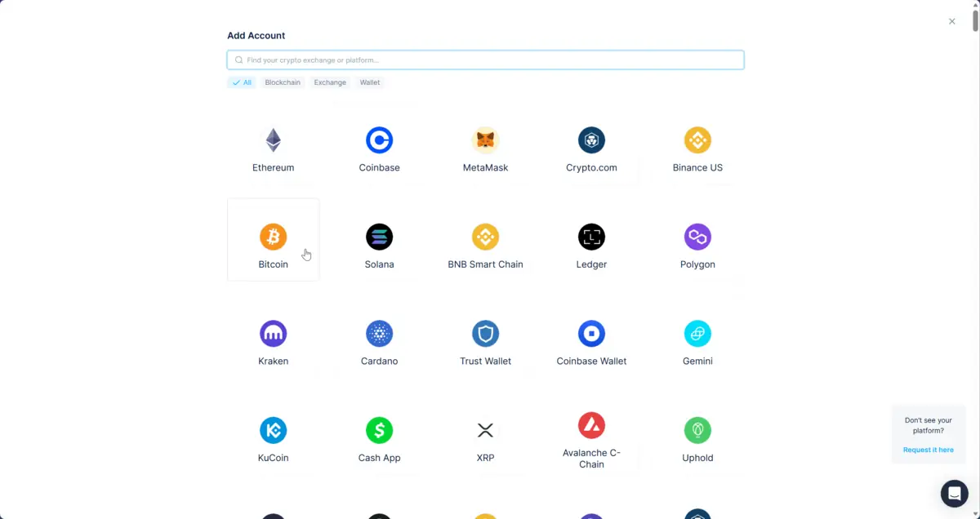Select the Avalanche C-Chain icon

coord(591,424)
